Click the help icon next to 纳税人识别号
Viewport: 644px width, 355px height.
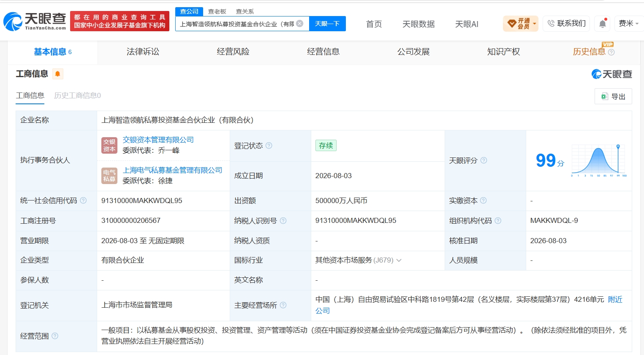click(x=283, y=220)
